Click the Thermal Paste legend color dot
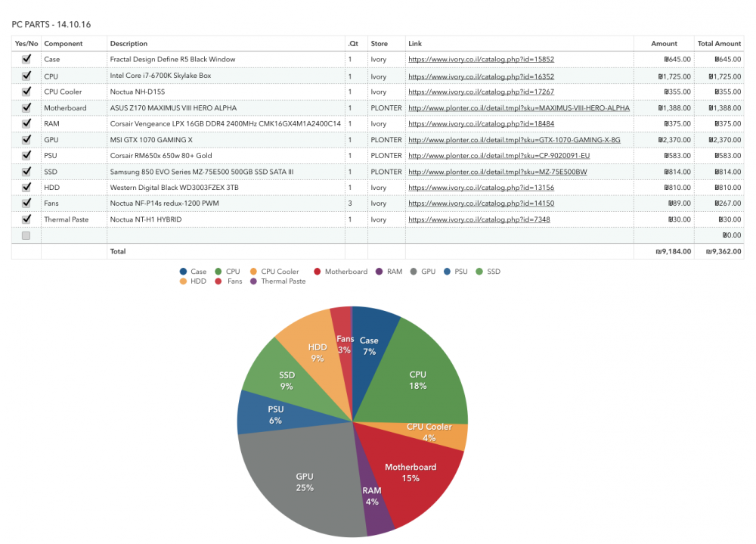Screen dimensions: 756x544 coord(253,281)
